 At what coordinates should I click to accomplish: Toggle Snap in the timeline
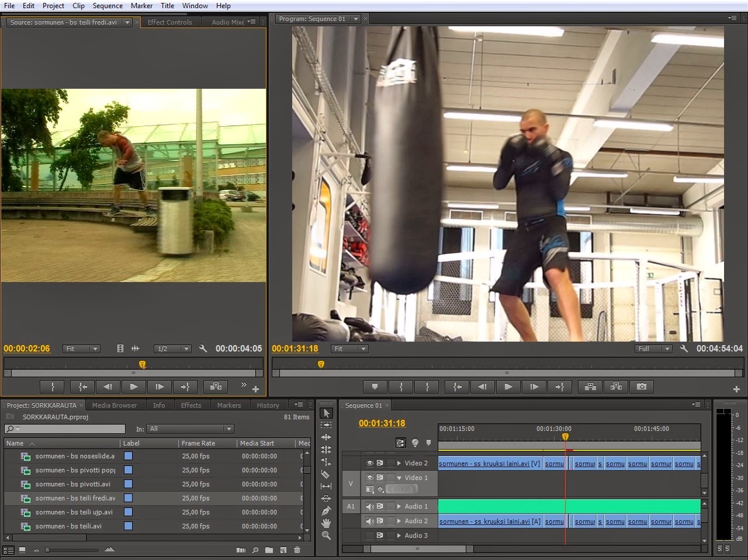tap(400, 443)
